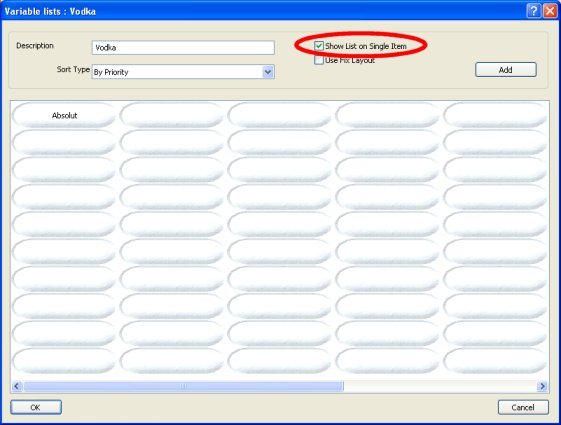The width and height of the screenshot is (561, 425).
Task: Enable Use Fix Layout checkbox
Action: [319, 60]
